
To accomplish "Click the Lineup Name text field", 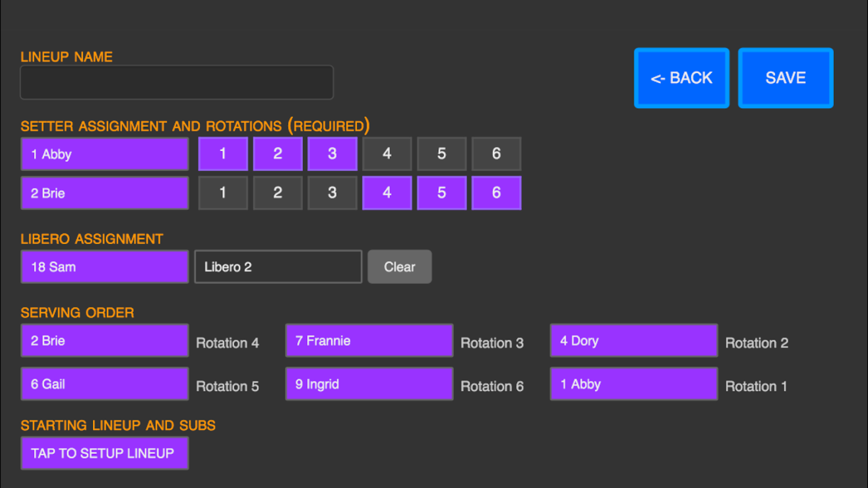I will click(x=177, y=82).
